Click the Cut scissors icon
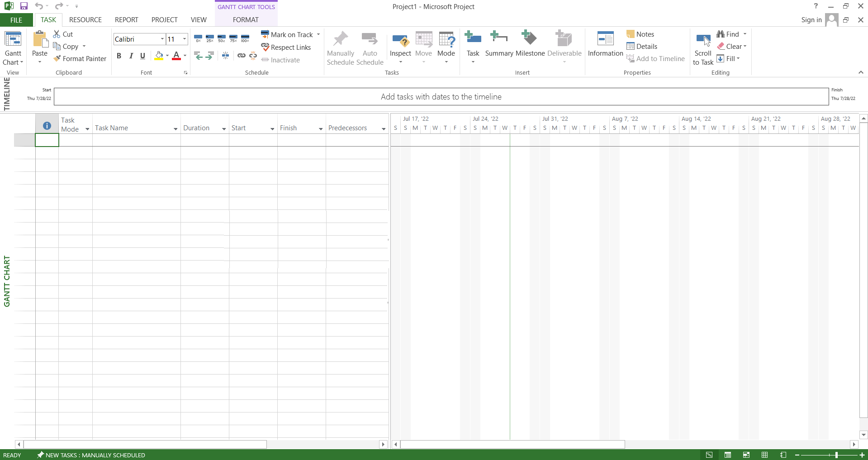The width and height of the screenshot is (868, 460). (57, 34)
